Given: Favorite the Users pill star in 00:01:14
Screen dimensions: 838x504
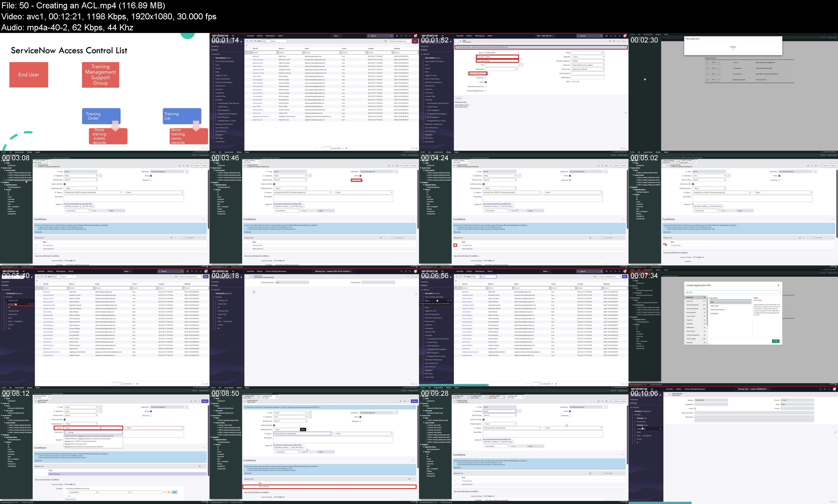Looking at the screenshot, I should 339,36.
